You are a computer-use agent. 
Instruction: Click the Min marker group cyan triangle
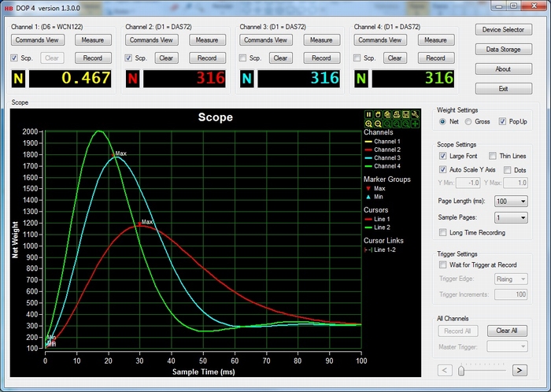(x=368, y=197)
